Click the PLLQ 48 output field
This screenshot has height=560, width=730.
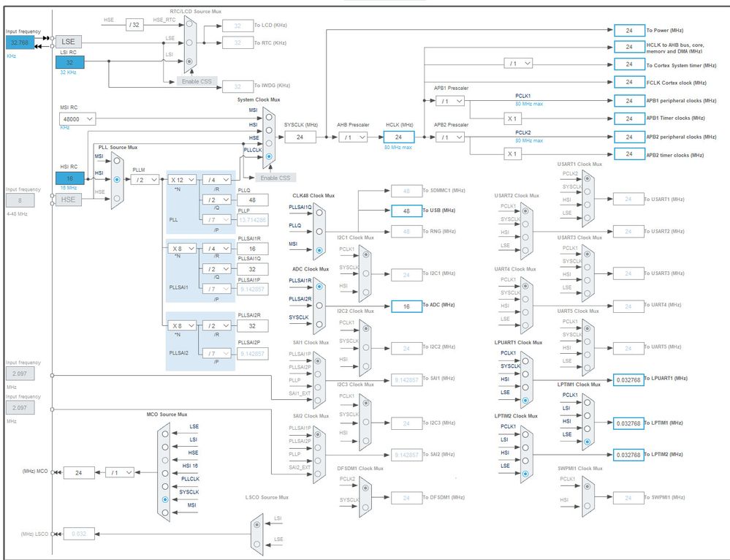pyautogui.click(x=252, y=200)
